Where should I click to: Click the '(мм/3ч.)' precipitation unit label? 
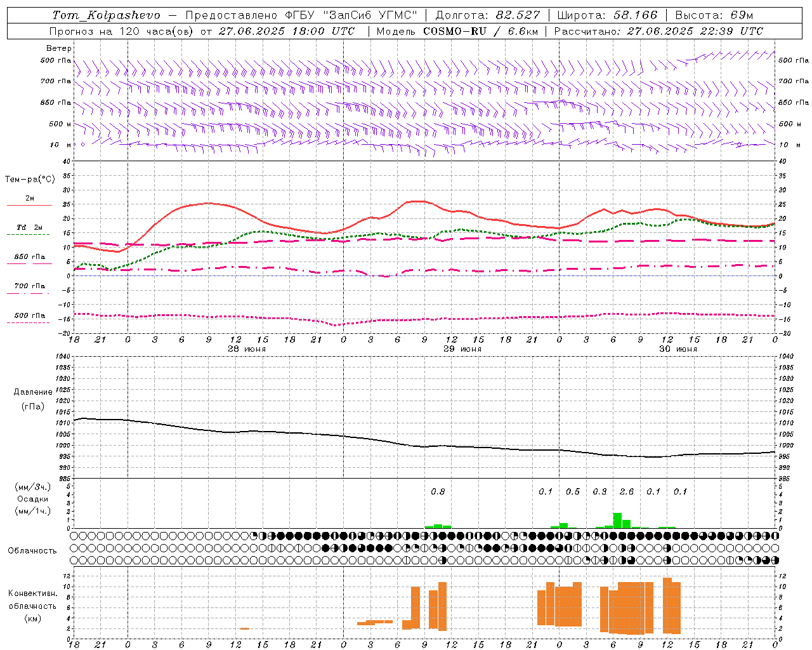point(33,487)
